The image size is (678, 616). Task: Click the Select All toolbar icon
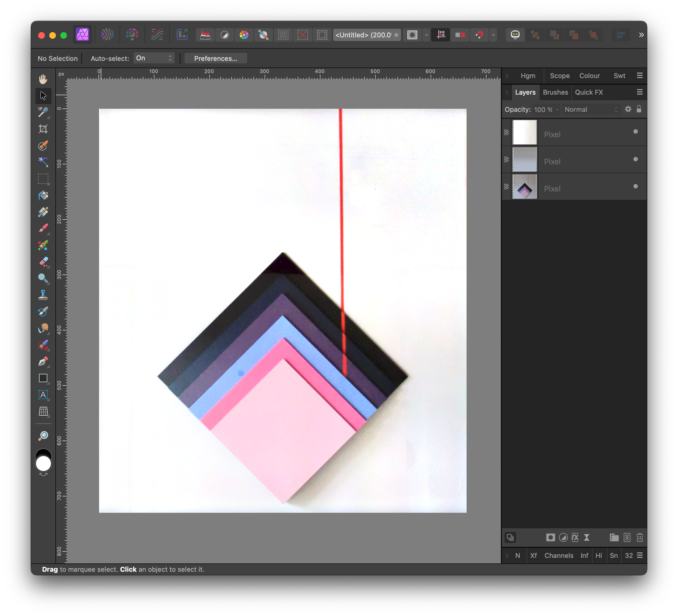tap(283, 35)
